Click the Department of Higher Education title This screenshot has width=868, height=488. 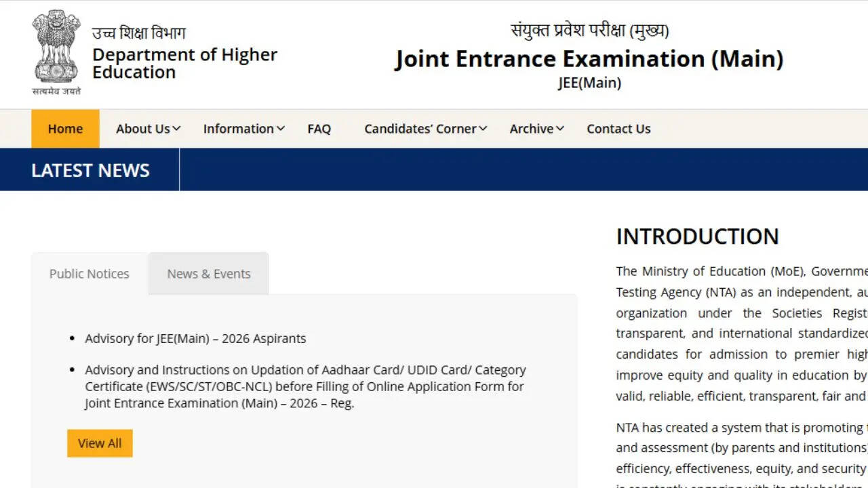click(x=184, y=63)
